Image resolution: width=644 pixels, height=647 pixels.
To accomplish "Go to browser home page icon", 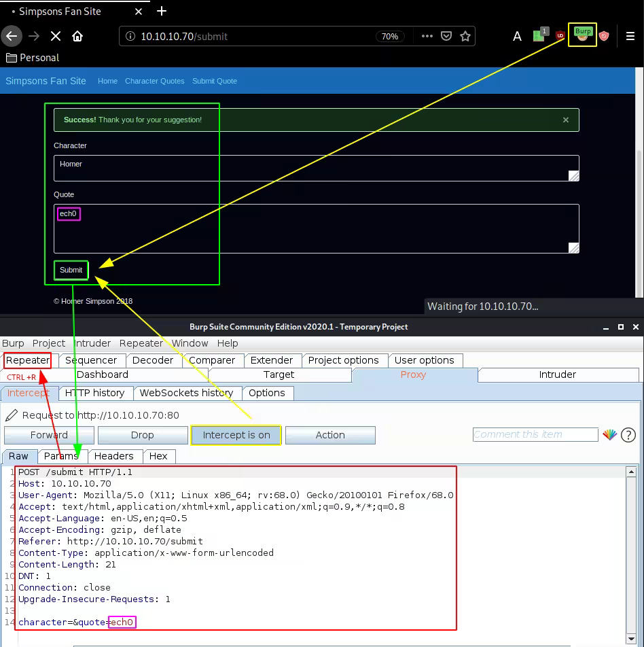I will 77,36.
